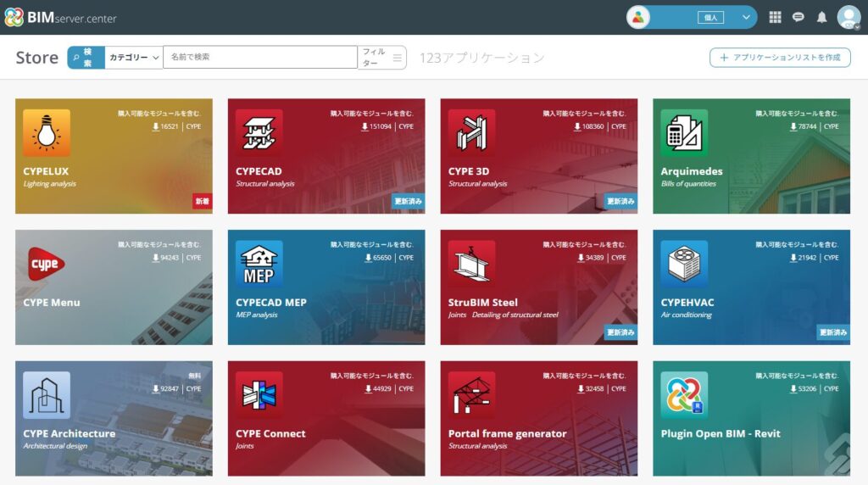Image resolution: width=868 pixels, height=485 pixels.
Task: Click the 53206 download count
Action: pos(807,388)
